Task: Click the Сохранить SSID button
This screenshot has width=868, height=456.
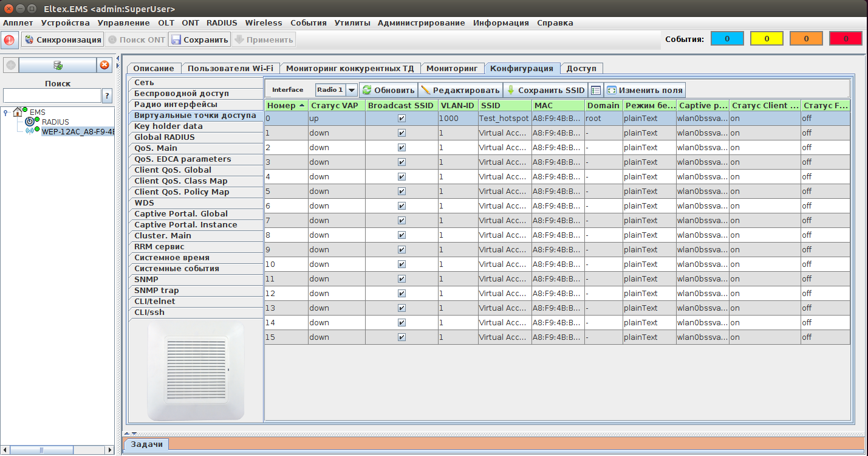Action: [545, 90]
